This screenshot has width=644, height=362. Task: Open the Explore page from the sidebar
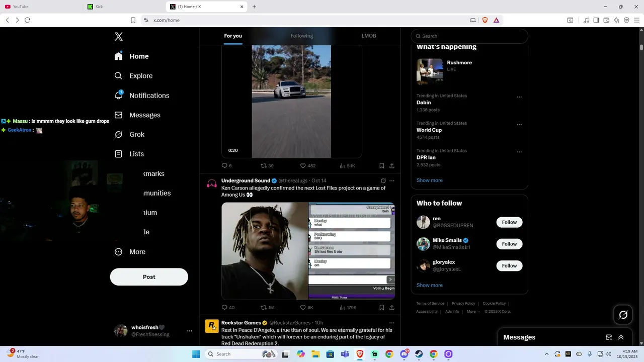(x=134, y=76)
